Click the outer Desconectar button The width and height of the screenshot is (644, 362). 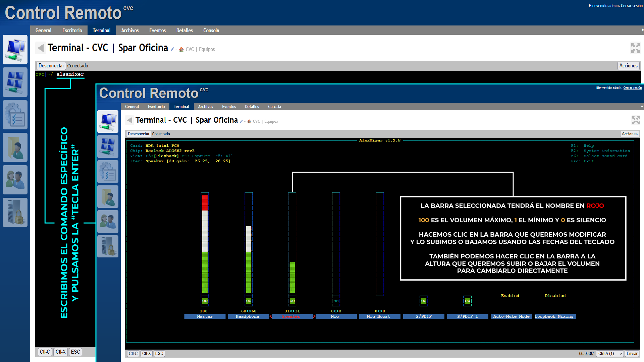click(x=51, y=66)
